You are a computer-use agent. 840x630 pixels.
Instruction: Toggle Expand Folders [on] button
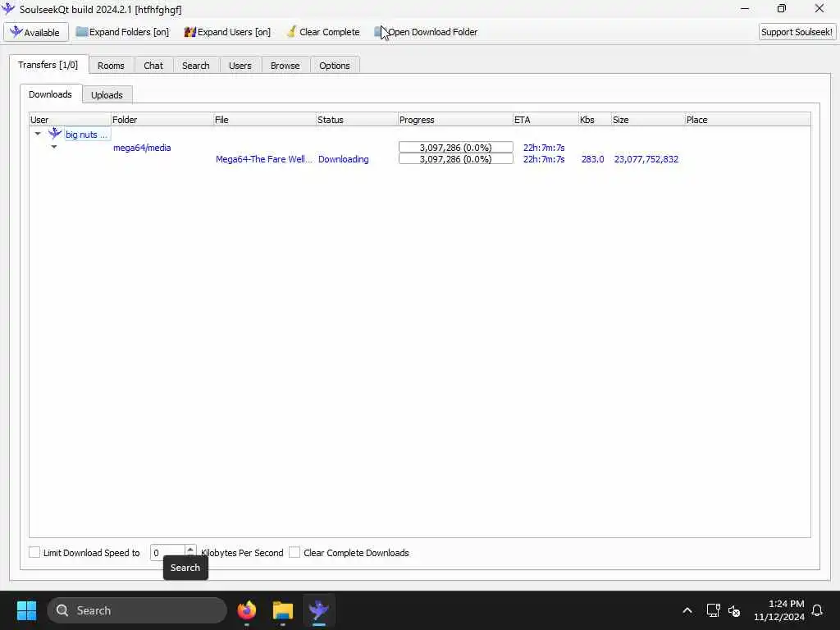point(122,32)
